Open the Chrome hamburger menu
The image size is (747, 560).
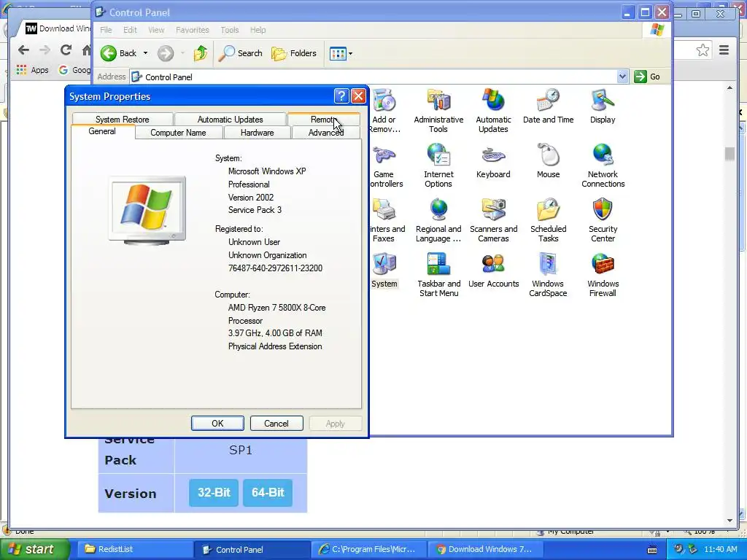[724, 50]
